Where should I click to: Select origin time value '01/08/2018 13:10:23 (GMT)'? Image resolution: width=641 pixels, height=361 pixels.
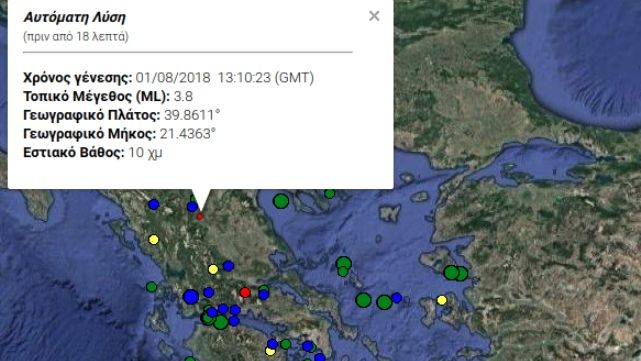coord(225,77)
